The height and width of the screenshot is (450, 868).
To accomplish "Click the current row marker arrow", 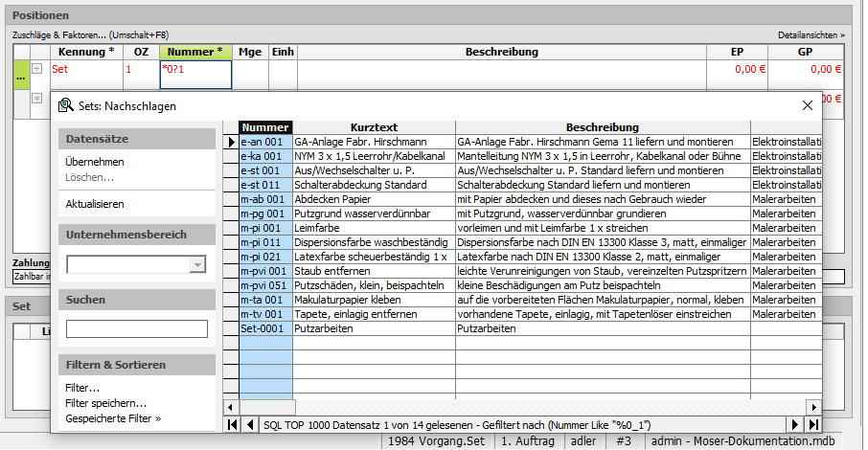I will point(231,142).
